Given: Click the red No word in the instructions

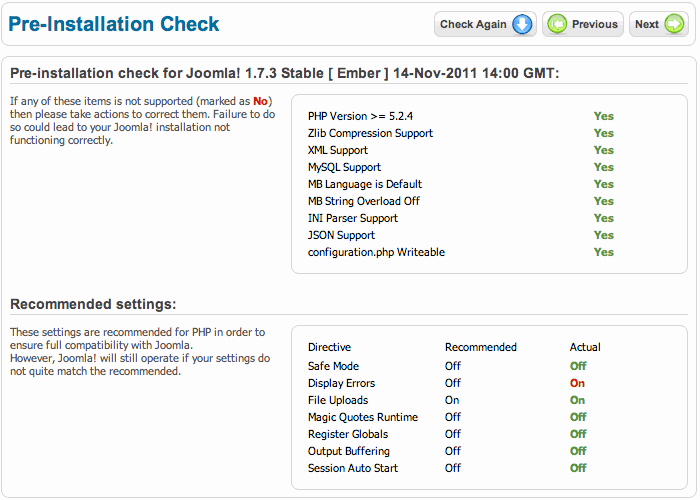Looking at the screenshot, I should (260, 101).
